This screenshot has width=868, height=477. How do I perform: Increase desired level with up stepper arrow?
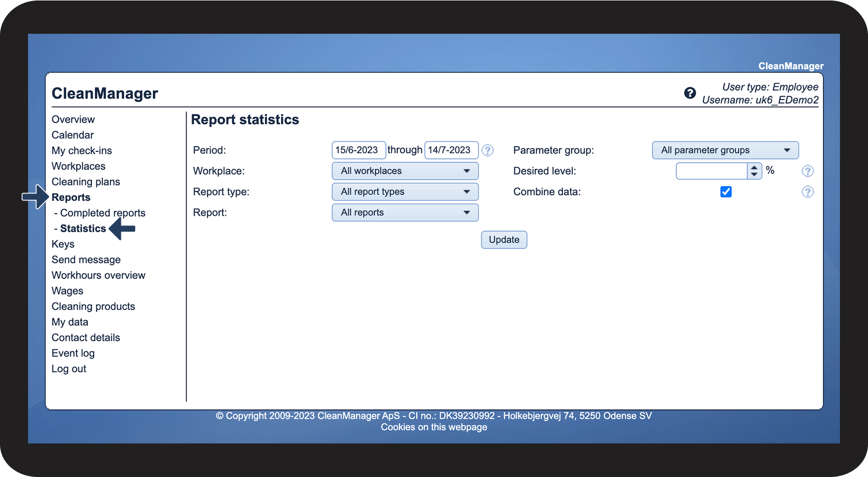tap(754, 168)
